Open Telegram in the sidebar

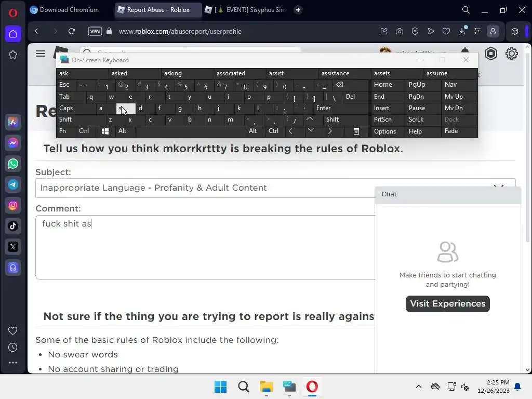click(x=13, y=184)
